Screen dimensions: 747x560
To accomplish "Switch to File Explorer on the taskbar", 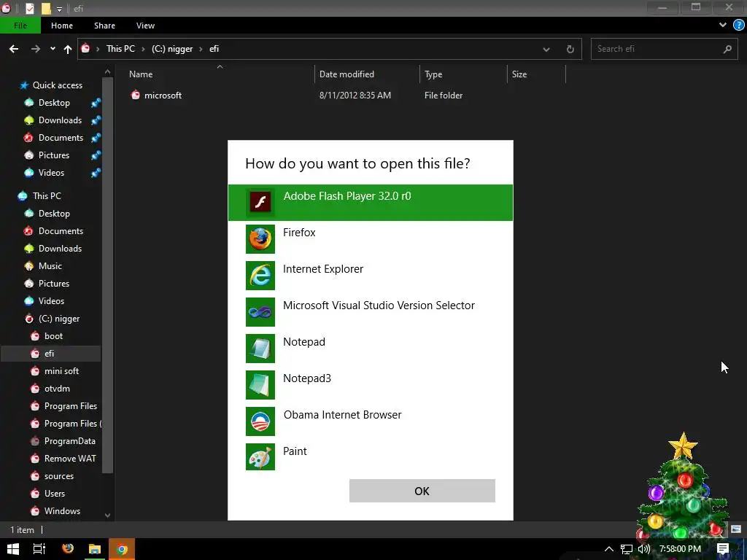I will 95,549.
